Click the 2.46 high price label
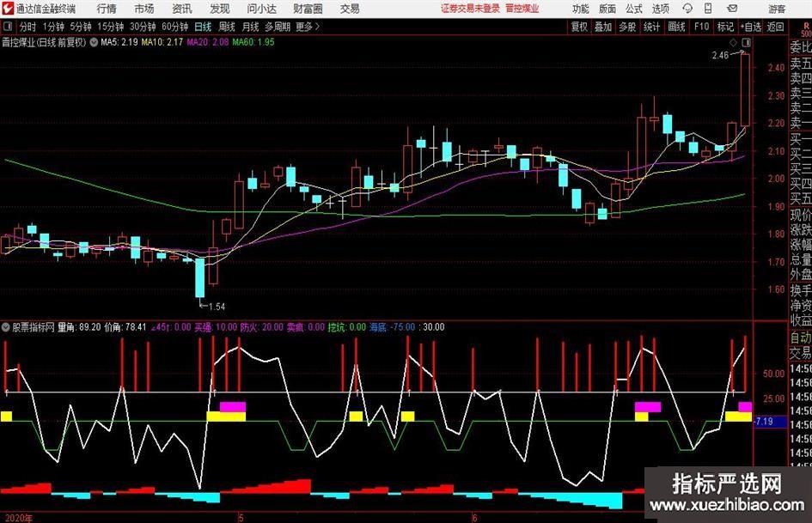 pos(720,55)
